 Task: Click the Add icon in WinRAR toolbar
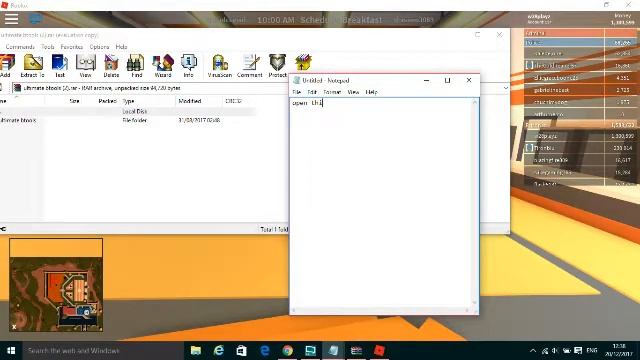tap(6, 66)
